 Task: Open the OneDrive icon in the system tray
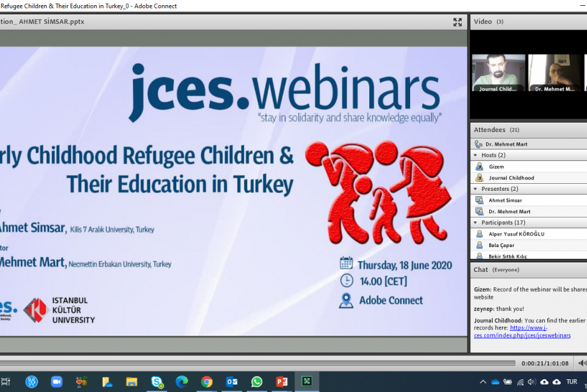497,381
